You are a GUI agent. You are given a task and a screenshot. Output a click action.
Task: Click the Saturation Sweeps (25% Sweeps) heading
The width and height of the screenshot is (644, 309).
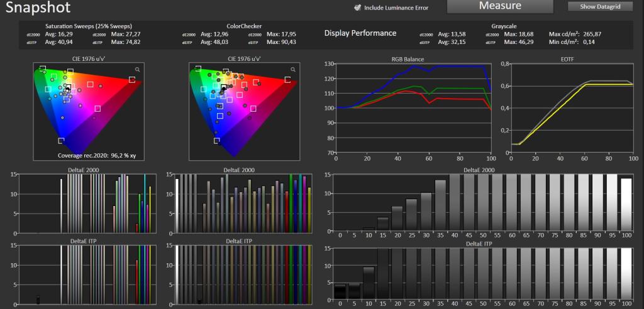88,26
